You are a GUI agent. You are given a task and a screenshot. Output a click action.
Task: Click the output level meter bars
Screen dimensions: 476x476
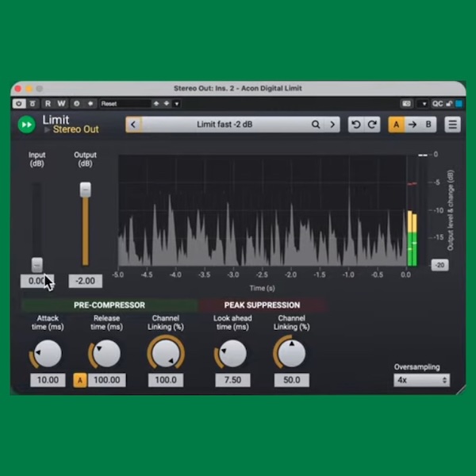[413, 238]
